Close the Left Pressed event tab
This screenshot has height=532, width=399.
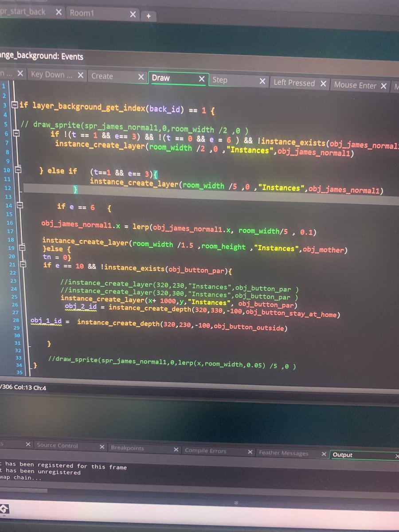point(323,83)
